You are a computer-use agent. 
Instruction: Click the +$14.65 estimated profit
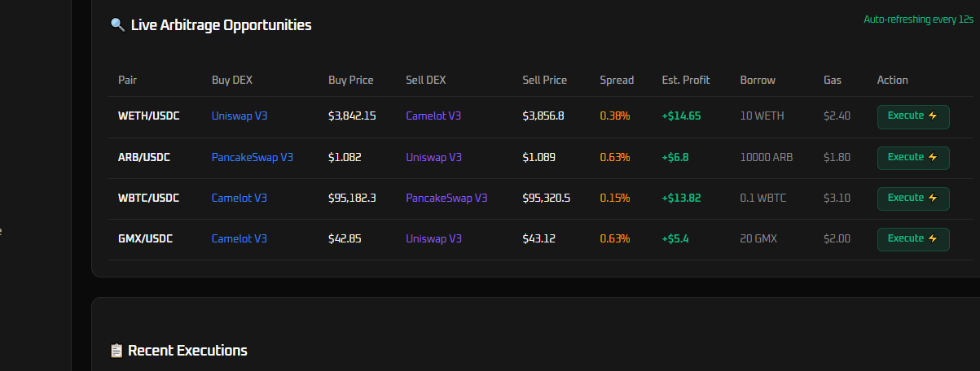(682, 116)
